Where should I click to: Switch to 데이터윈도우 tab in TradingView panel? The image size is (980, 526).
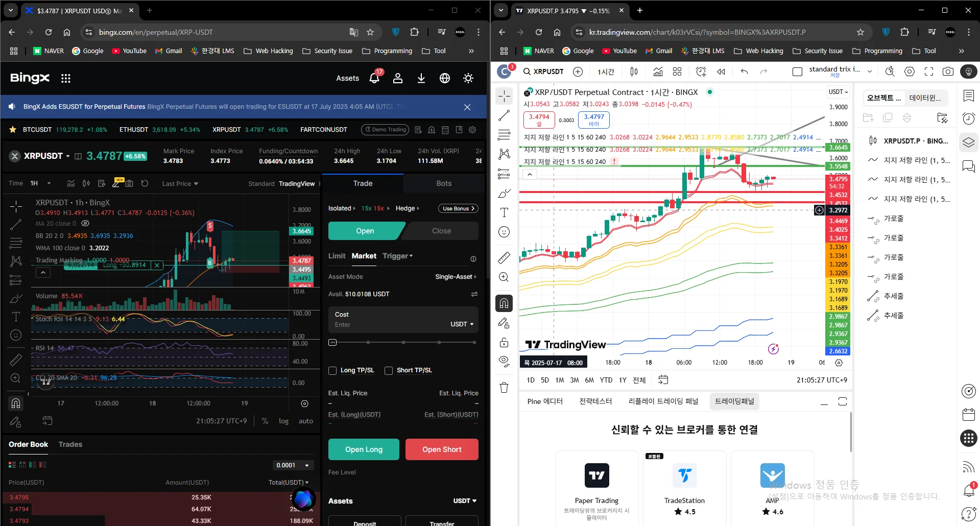[925, 98]
